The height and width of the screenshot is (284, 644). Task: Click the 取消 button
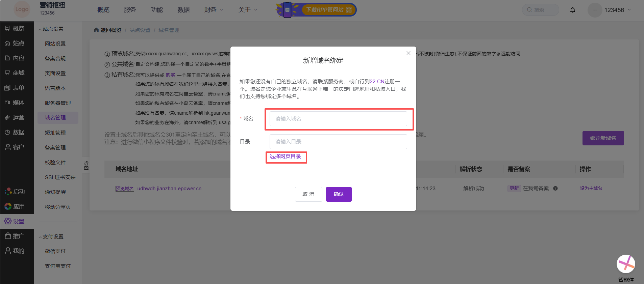(x=308, y=194)
